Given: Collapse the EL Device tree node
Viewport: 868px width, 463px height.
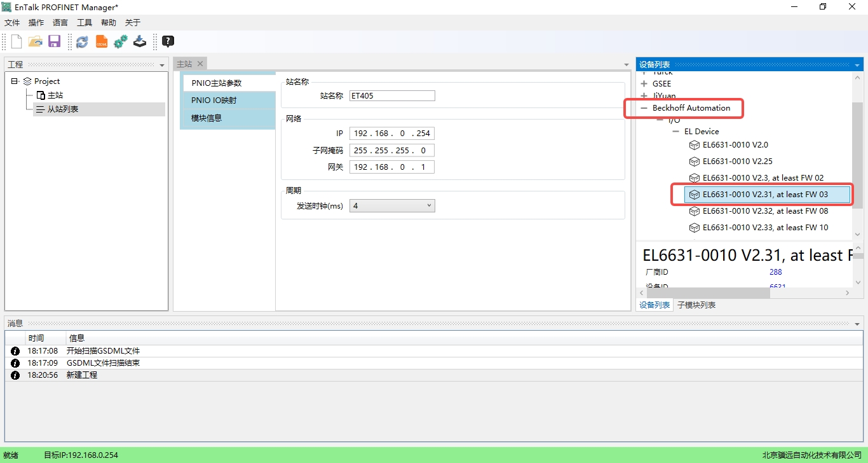Looking at the screenshot, I should (x=675, y=132).
